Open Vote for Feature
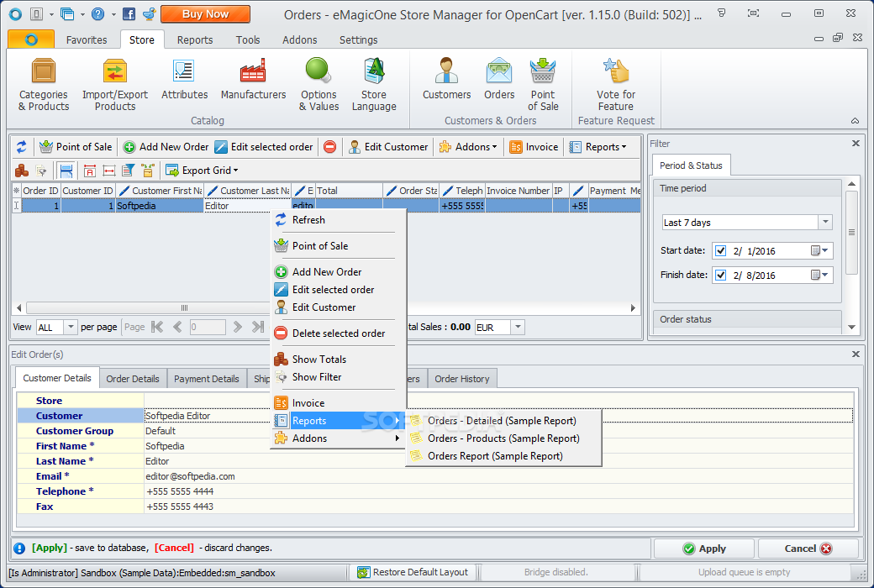 615,86
